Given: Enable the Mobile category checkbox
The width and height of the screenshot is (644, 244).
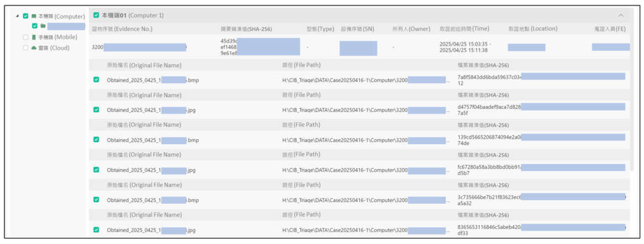Looking at the screenshot, I should tap(26, 37).
